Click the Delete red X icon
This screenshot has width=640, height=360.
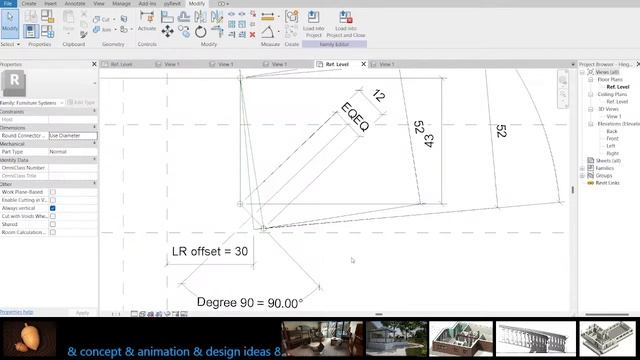[252, 35]
